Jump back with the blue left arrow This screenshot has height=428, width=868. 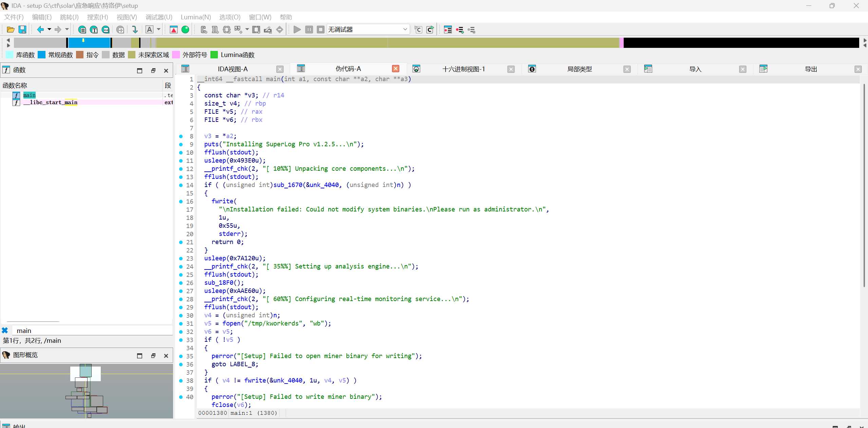point(40,30)
